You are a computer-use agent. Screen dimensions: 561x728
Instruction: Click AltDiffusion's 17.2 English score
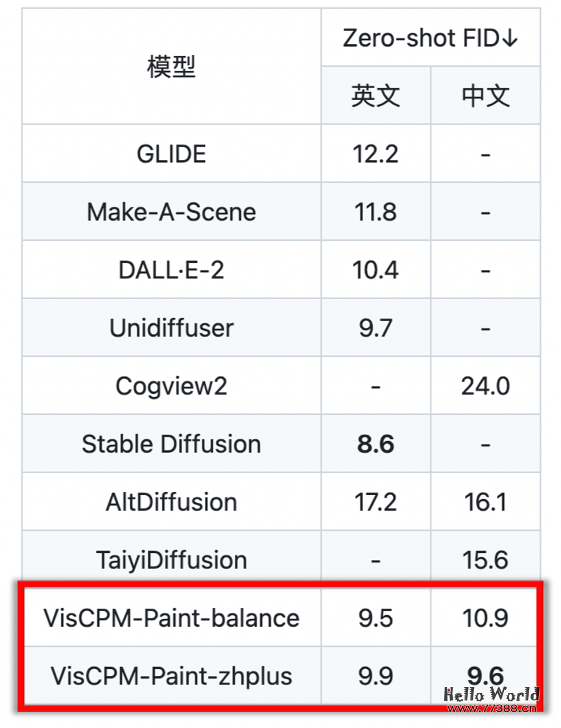[376, 502]
